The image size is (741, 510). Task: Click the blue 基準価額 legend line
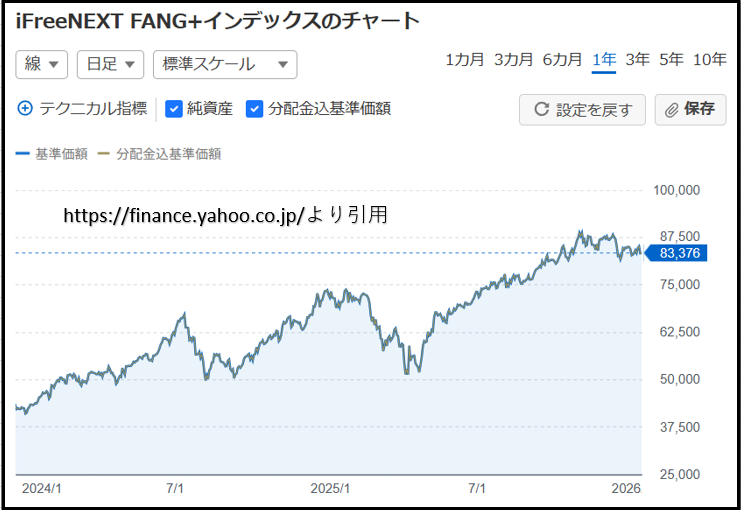(23, 154)
